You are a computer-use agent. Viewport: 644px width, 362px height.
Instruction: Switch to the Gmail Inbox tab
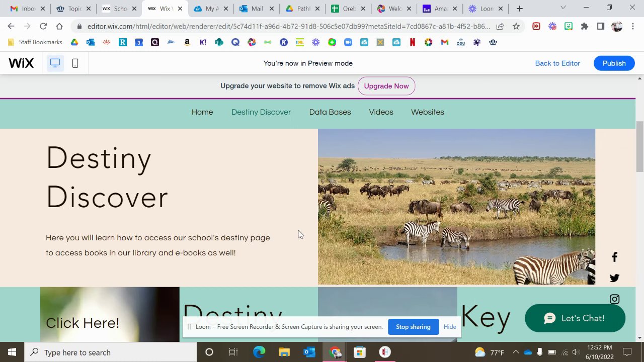click(x=28, y=9)
